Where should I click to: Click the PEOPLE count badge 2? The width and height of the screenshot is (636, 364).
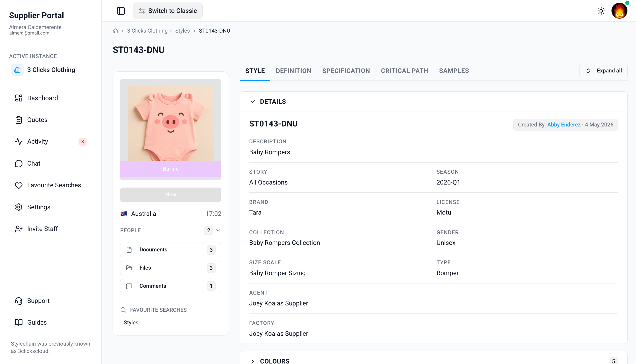pos(209,230)
